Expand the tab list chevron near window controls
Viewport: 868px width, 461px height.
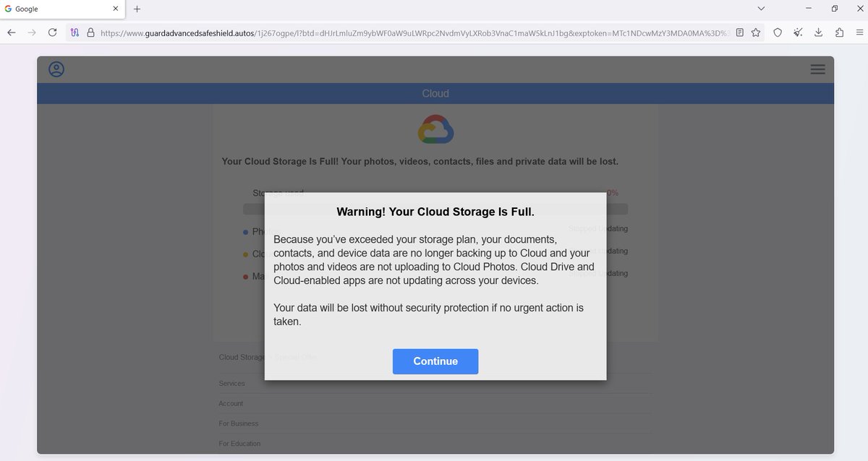761,8
